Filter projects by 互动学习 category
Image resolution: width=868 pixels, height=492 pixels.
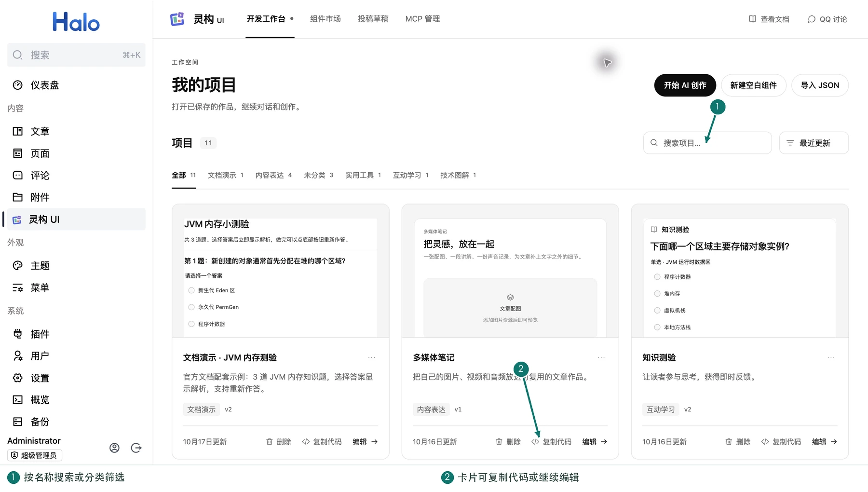pyautogui.click(x=410, y=175)
